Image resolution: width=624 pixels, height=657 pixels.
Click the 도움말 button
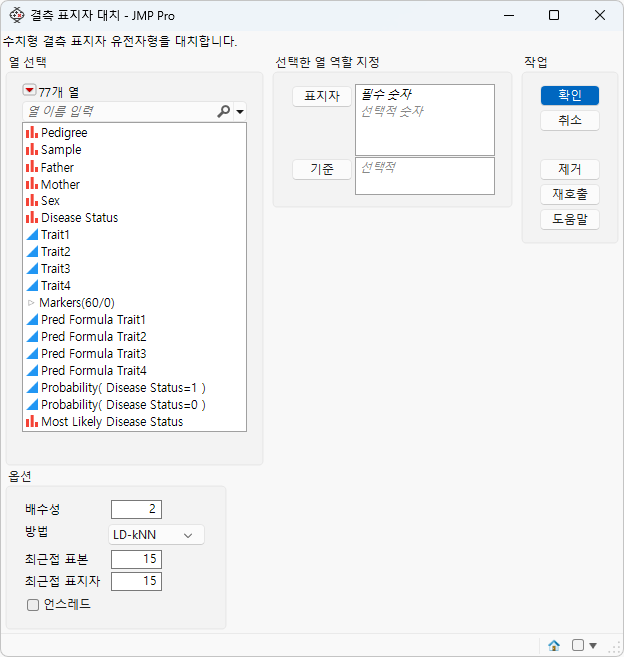[x=570, y=219]
